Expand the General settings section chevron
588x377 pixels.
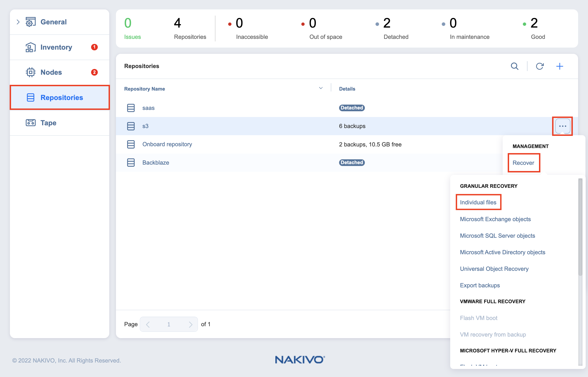click(18, 22)
